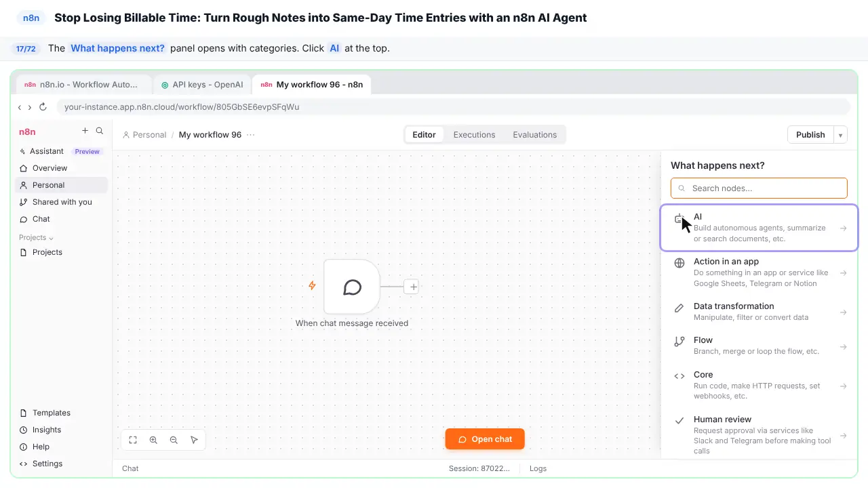Switch to the Executions tab
Screen dimensions: 868x488
(474, 135)
